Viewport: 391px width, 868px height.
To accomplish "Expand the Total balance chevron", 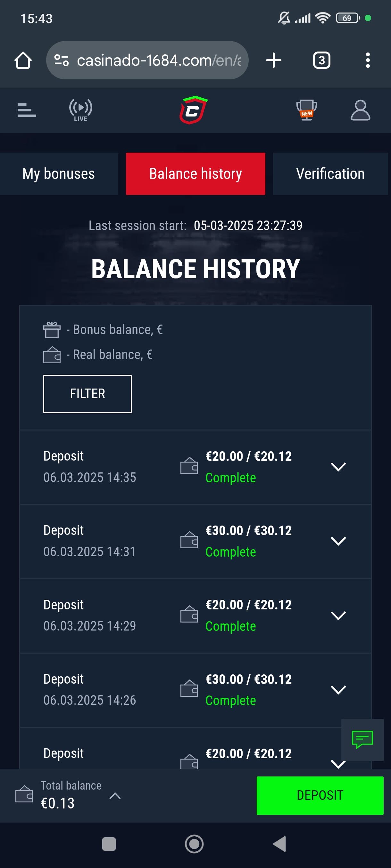I will coord(115,796).
